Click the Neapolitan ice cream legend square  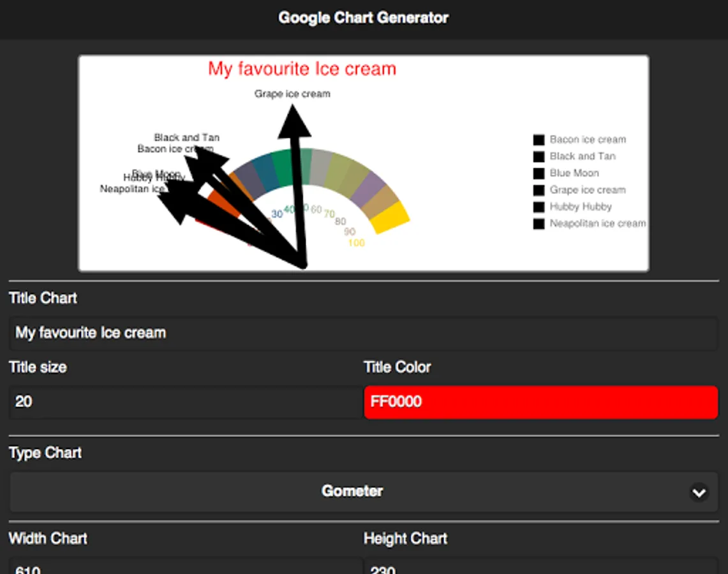click(x=539, y=224)
